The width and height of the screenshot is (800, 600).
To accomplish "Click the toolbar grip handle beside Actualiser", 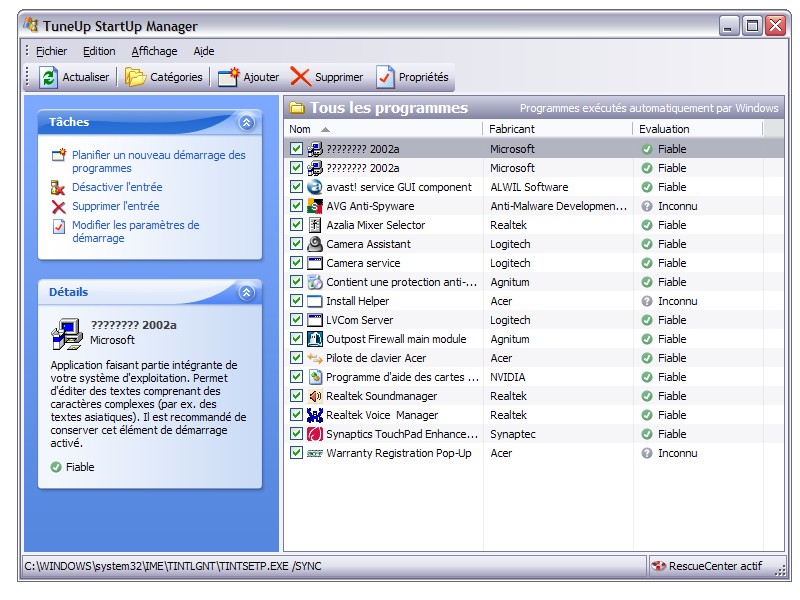I will point(28,77).
